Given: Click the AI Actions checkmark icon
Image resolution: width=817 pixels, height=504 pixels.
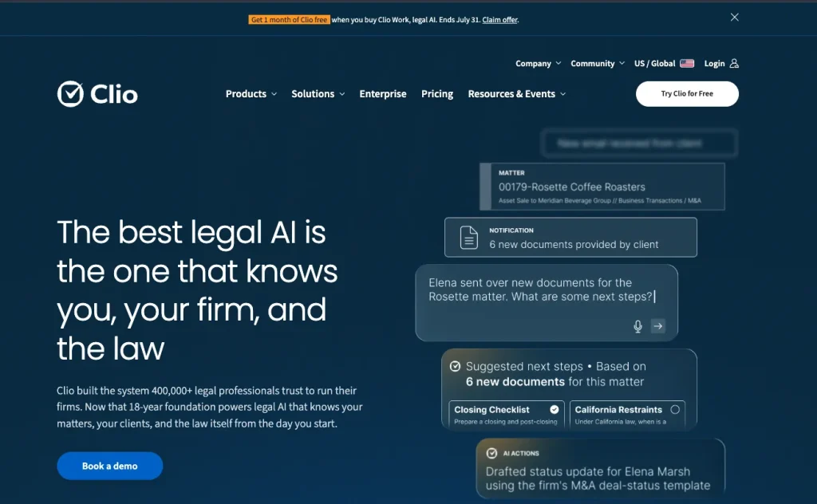Looking at the screenshot, I should click(x=491, y=453).
